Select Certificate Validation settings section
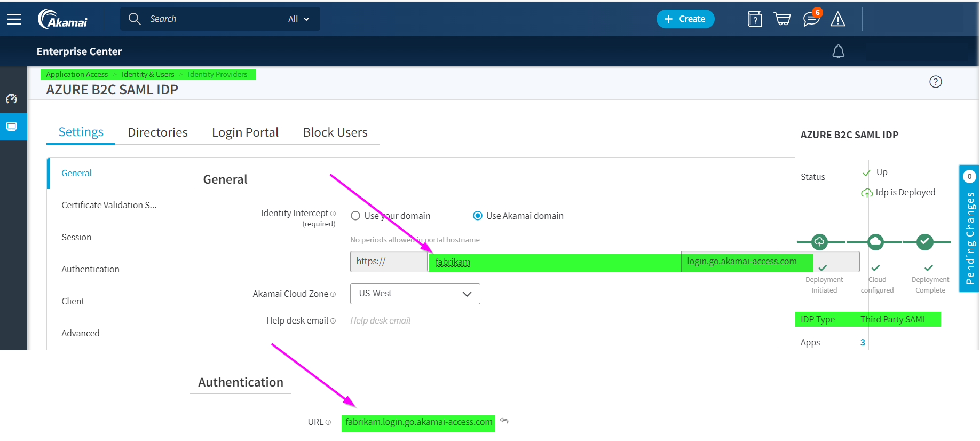This screenshot has width=980, height=441. point(107,205)
